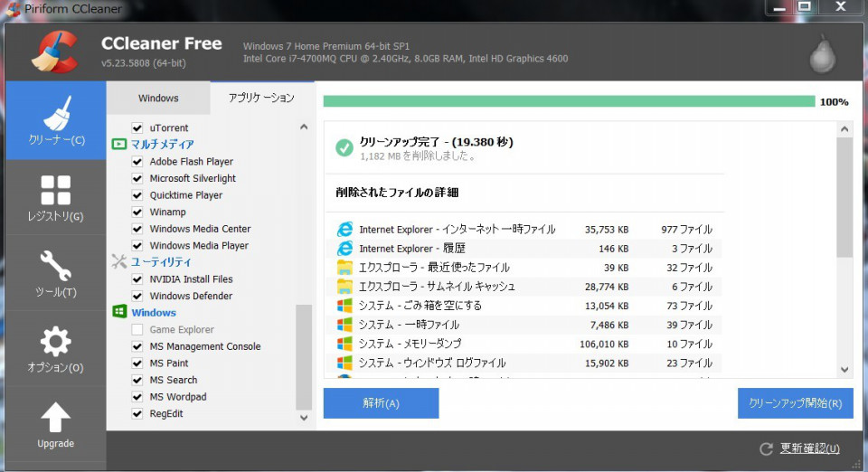This screenshot has width=868, height=472.
Task: Click the 35,753 KB size value
Action: [x=607, y=229]
